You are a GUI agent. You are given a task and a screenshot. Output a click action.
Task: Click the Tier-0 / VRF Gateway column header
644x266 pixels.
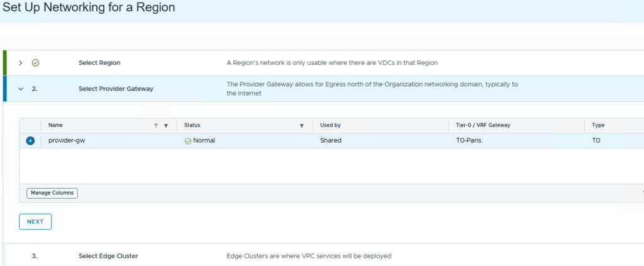[x=482, y=126]
